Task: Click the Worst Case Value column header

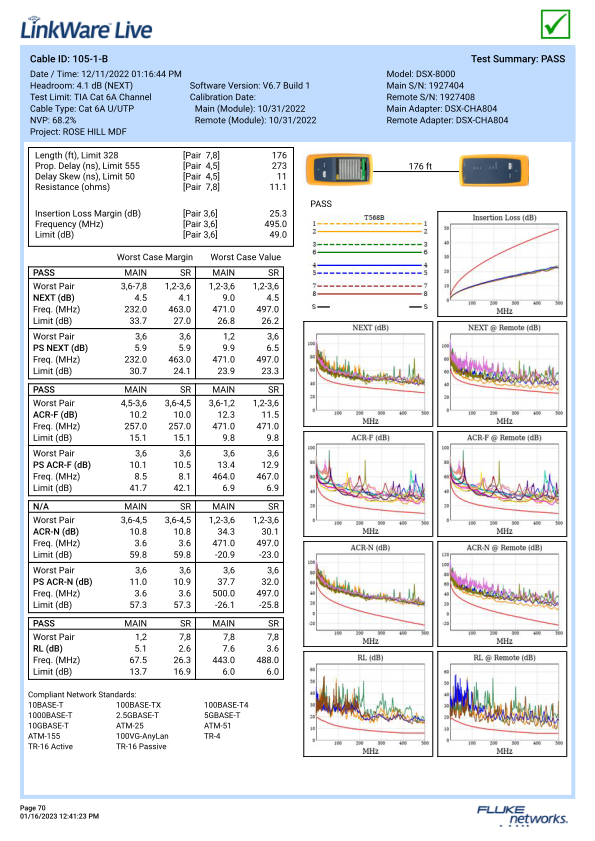Action: (245, 257)
